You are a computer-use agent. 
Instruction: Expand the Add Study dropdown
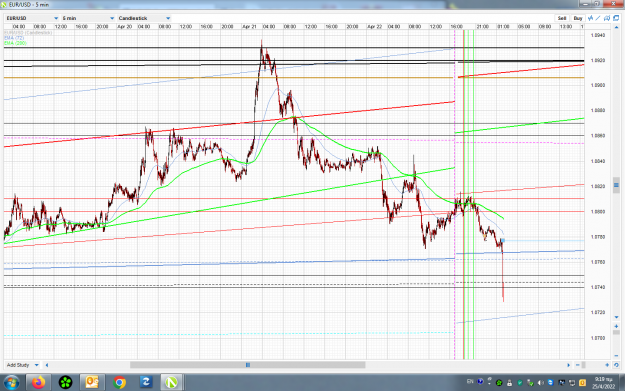[x=22, y=365]
